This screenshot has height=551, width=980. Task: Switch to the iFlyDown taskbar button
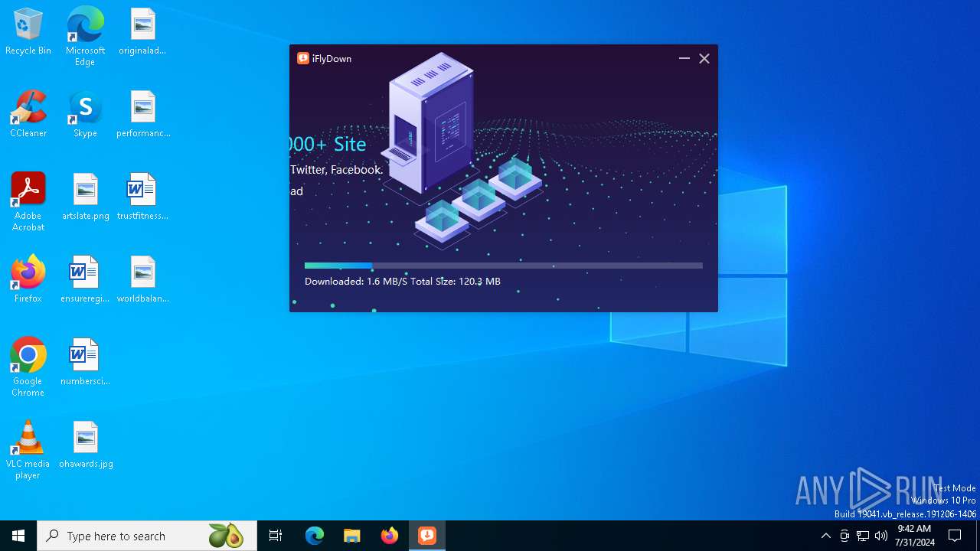point(427,536)
